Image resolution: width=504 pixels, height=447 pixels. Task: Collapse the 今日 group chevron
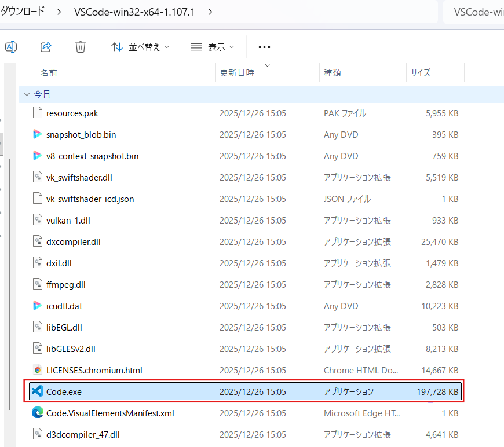(25, 94)
